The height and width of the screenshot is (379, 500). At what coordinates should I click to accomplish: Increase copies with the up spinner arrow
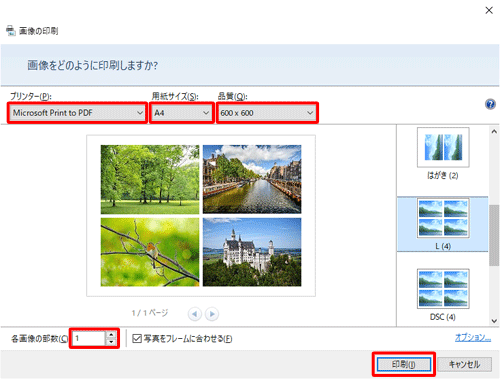tap(111, 335)
